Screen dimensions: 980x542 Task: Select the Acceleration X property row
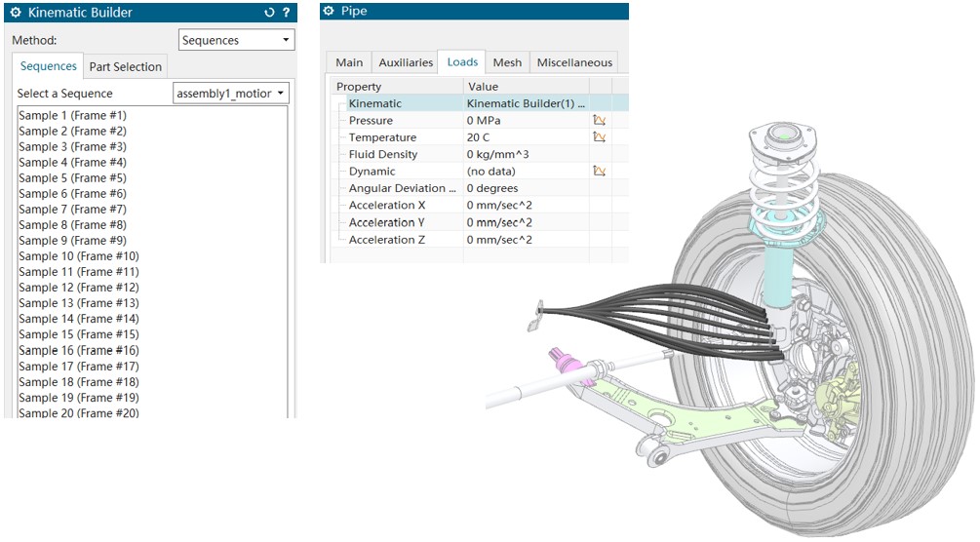point(480,205)
